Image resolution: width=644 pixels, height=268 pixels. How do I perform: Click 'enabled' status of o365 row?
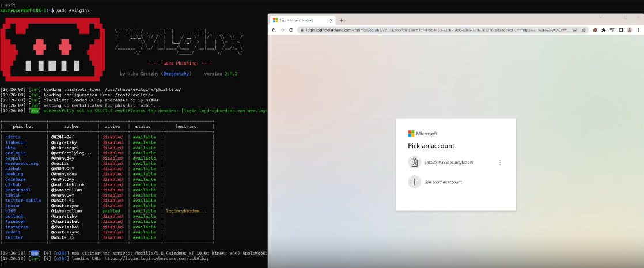(x=111, y=211)
